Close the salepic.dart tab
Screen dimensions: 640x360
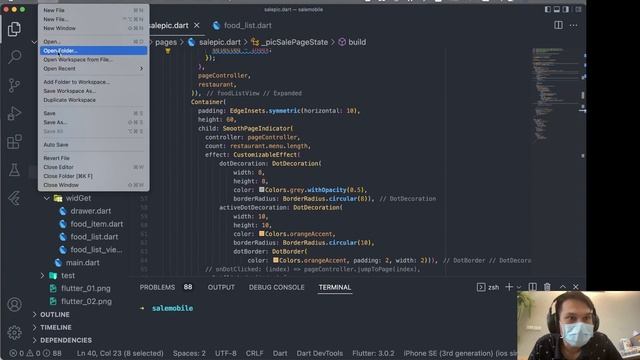pyautogui.click(x=197, y=25)
